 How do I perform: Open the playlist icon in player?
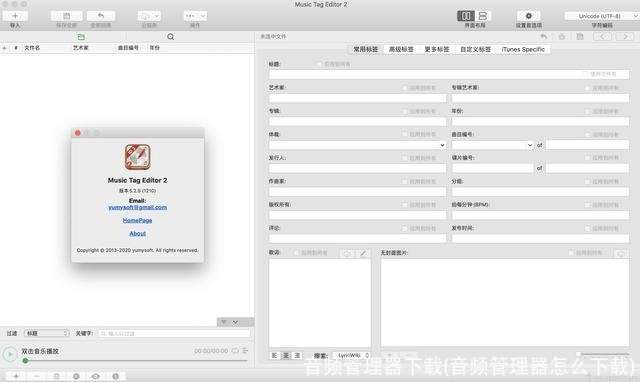coord(245,351)
